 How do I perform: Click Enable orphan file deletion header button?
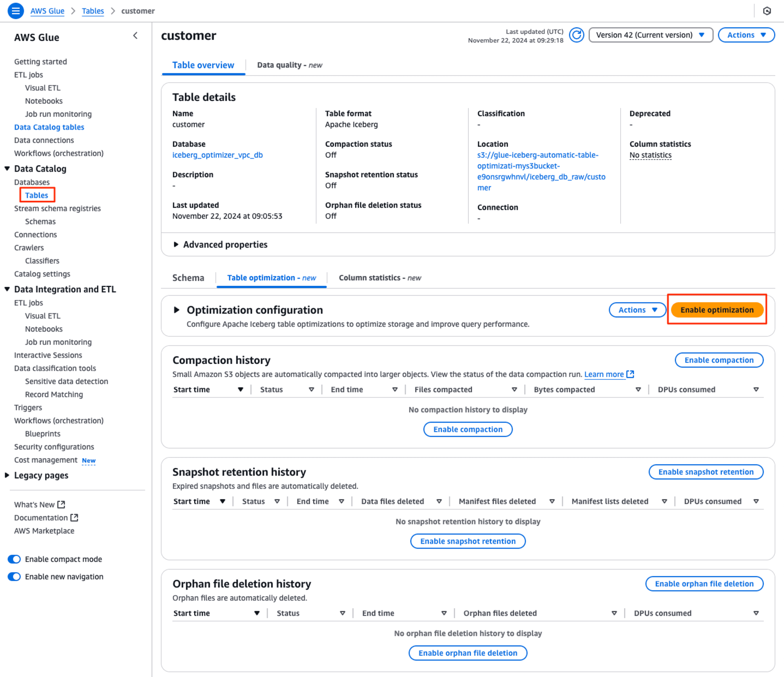(x=704, y=583)
